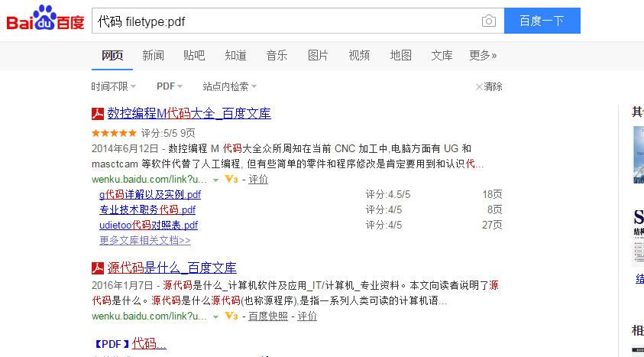Screen dimensions: 644x357
Task: Switch to the 文库 tab
Action: pos(442,56)
